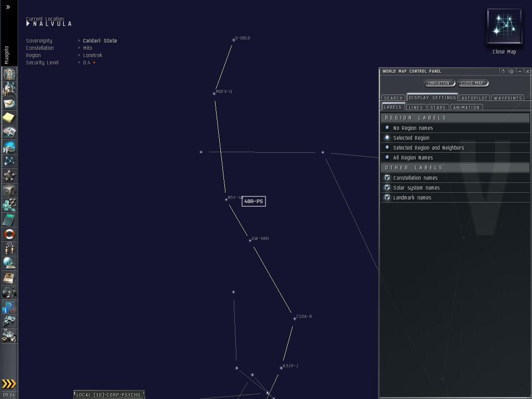Open the Stars sub-tab
This screenshot has height=399, width=532.
pos(438,107)
